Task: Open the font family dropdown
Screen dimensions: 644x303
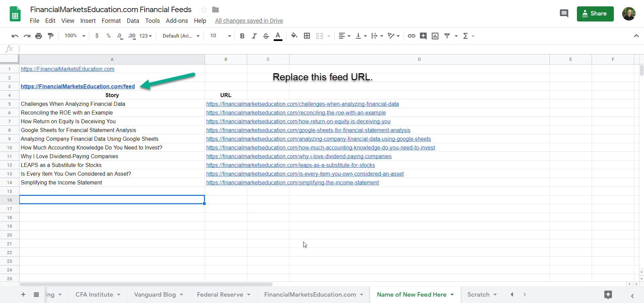Action: tap(181, 36)
